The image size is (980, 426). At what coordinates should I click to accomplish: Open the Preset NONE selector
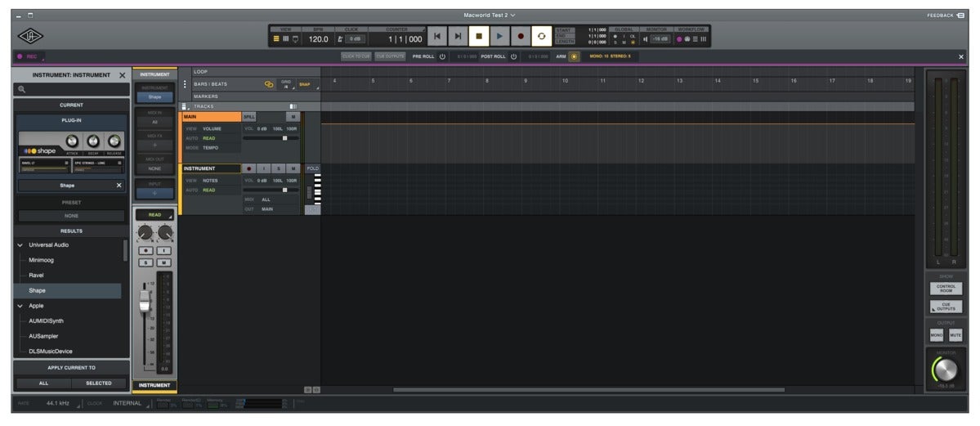tap(71, 216)
